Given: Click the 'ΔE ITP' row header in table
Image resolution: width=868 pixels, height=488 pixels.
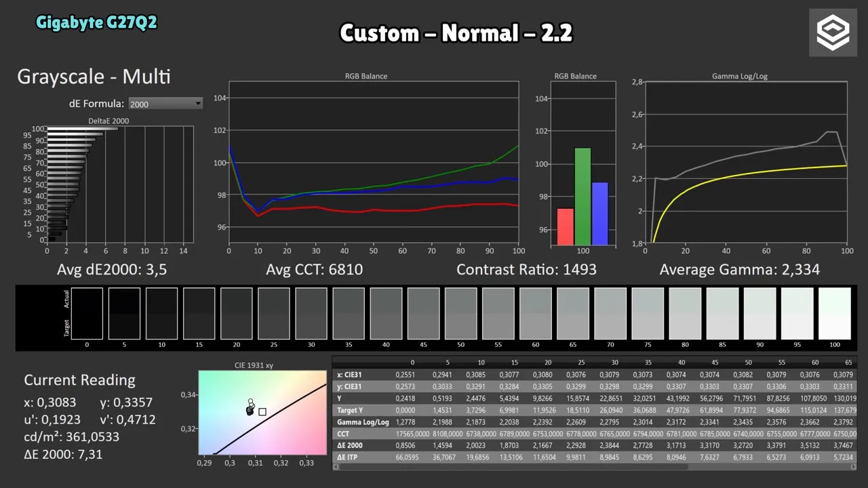Looking at the screenshot, I should (x=363, y=458).
